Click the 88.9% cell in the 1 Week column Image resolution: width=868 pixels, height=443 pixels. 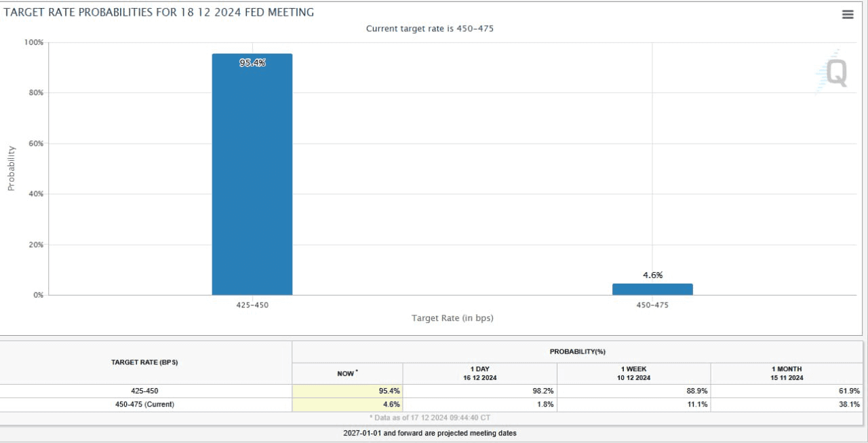tap(634, 391)
